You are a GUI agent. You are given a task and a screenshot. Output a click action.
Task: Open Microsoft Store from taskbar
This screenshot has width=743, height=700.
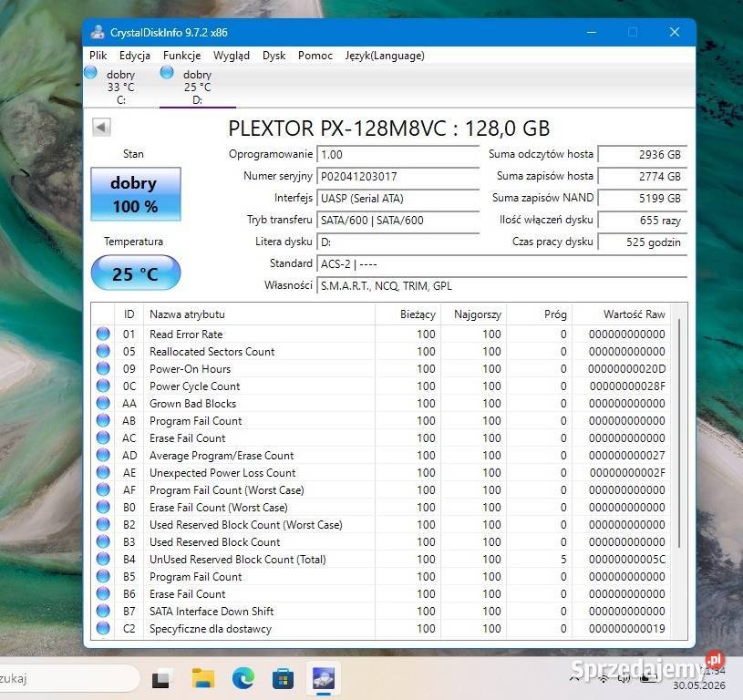(x=283, y=680)
